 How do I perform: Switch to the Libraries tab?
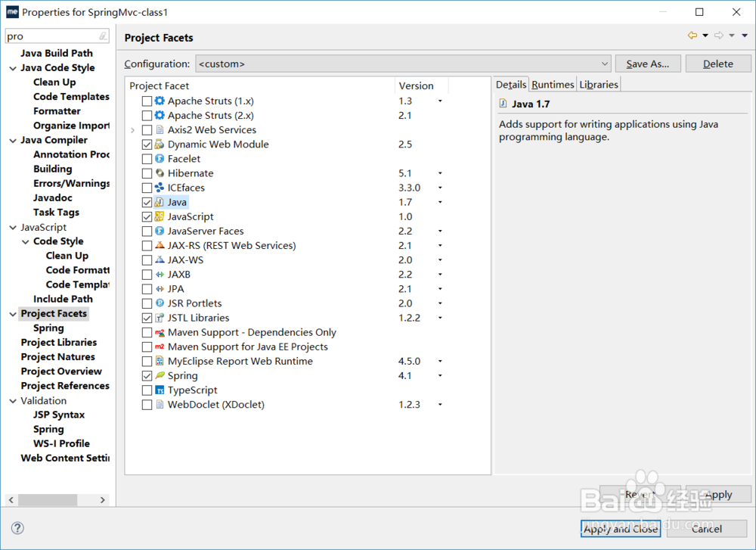tap(599, 85)
